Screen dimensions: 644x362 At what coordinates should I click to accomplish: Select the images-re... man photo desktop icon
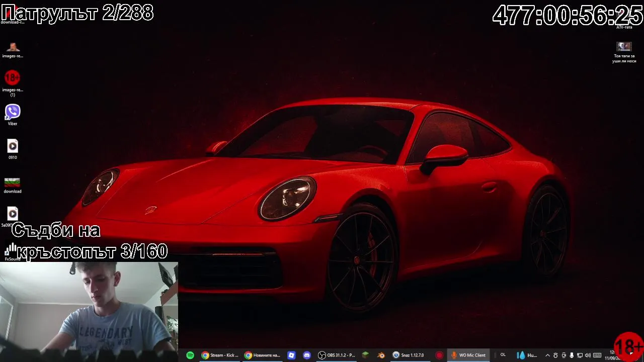tap(13, 50)
